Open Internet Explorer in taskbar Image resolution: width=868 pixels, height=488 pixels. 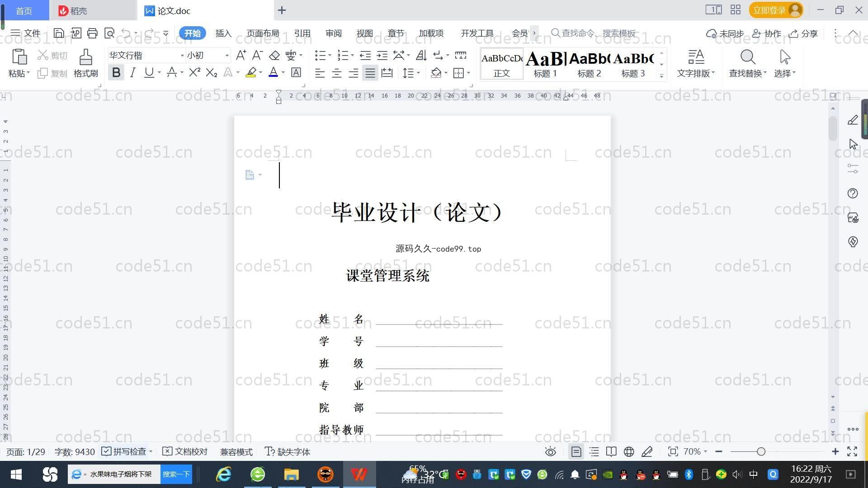[224, 474]
